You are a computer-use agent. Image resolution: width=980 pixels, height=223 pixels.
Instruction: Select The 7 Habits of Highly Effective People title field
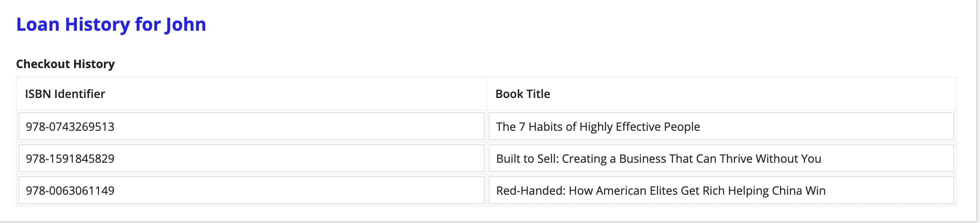tap(722, 126)
